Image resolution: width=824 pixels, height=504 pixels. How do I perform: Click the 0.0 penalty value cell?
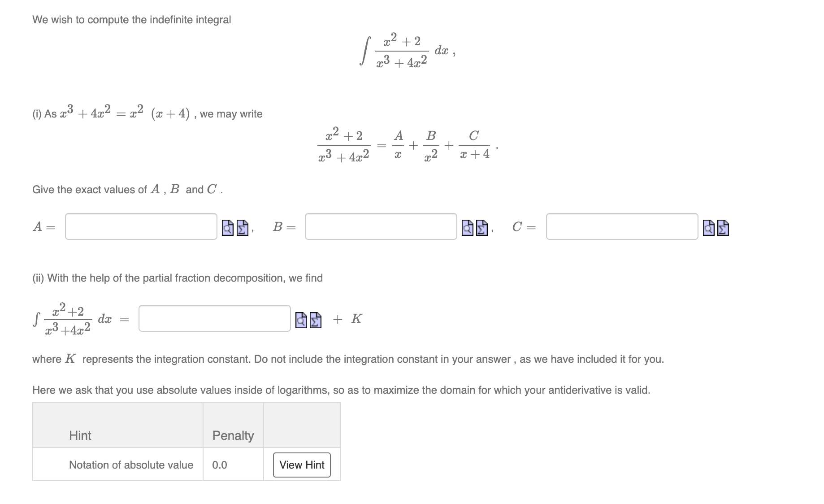coord(218,465)
